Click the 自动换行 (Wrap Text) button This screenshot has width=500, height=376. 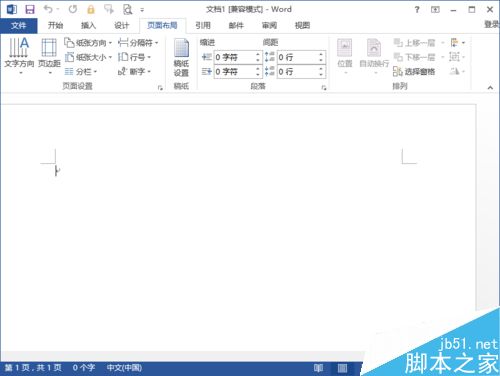click(x=374, y=56)
